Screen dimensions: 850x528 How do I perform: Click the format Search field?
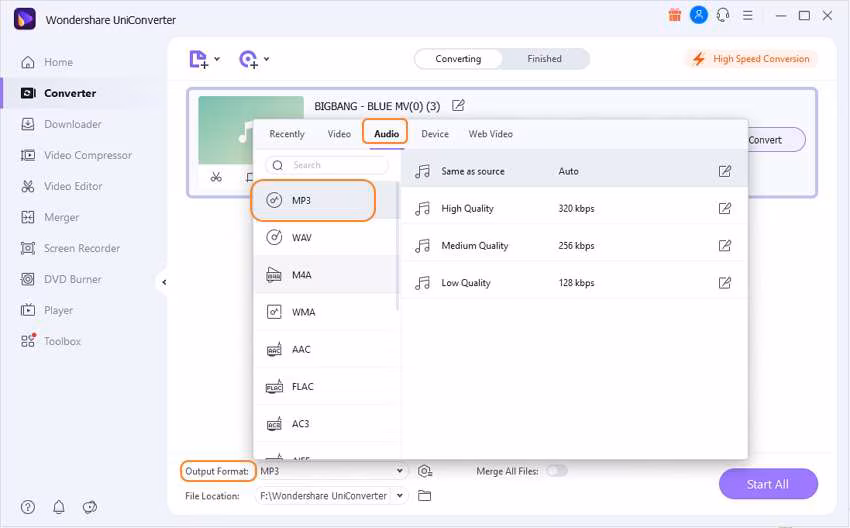(326, 165)
